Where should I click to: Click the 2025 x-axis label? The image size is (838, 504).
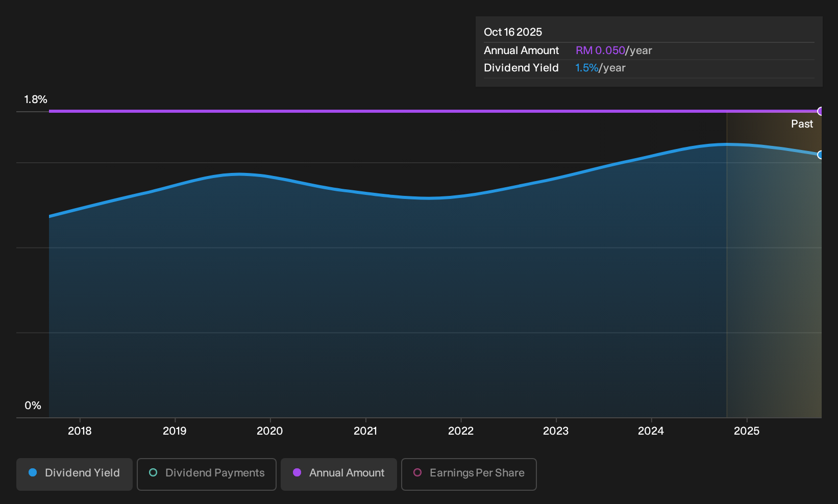click(747, 431)
